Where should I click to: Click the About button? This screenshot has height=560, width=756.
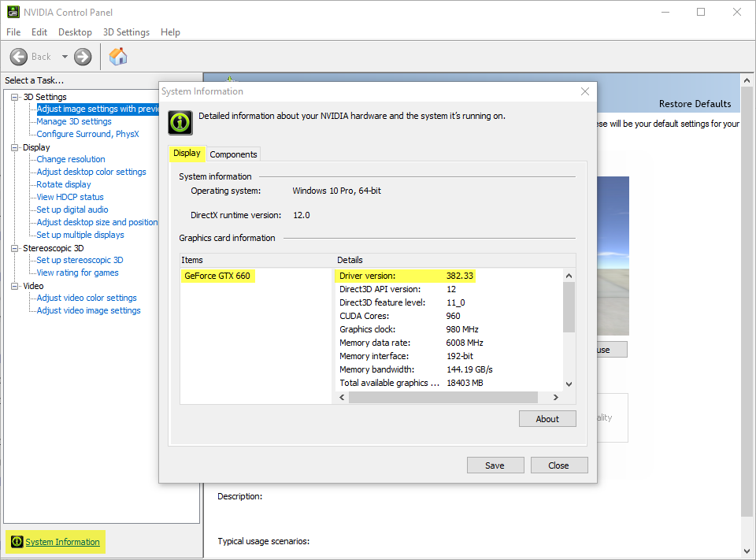pos(547,418)
